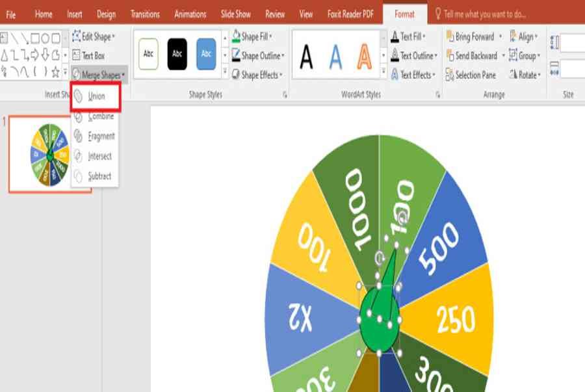Expand the Bring Forward arrow options
The width and height of the screenshot is (585, 392).
coord(500,36)
